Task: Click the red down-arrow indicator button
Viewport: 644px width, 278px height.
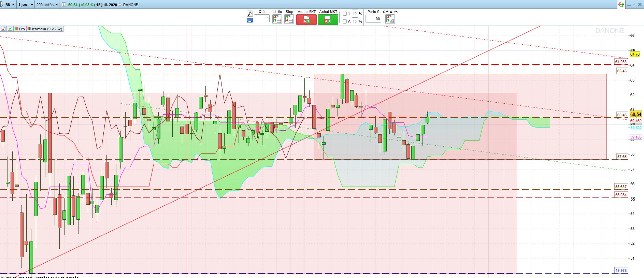Action: pyautogui.click(x=3, y=29)
